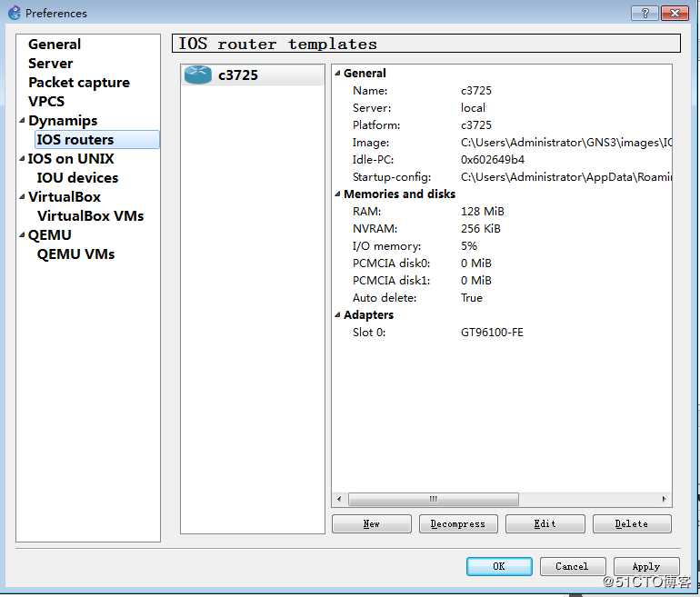Click the Delete template button
The image size is (700, 597).
pyautogui.click(x=632, y=523)
